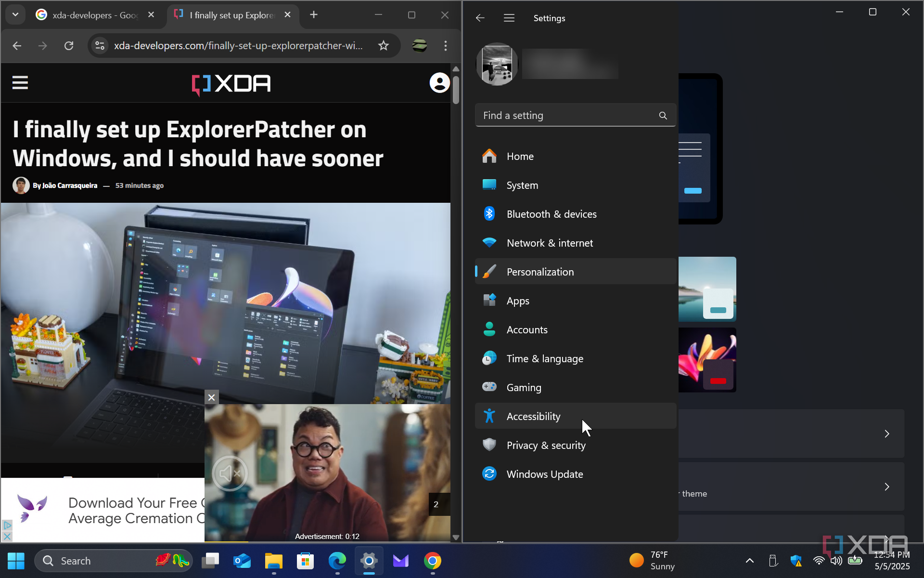Open author João Carrasqueira's profile link
924x578 pixels.
(70, 185)
